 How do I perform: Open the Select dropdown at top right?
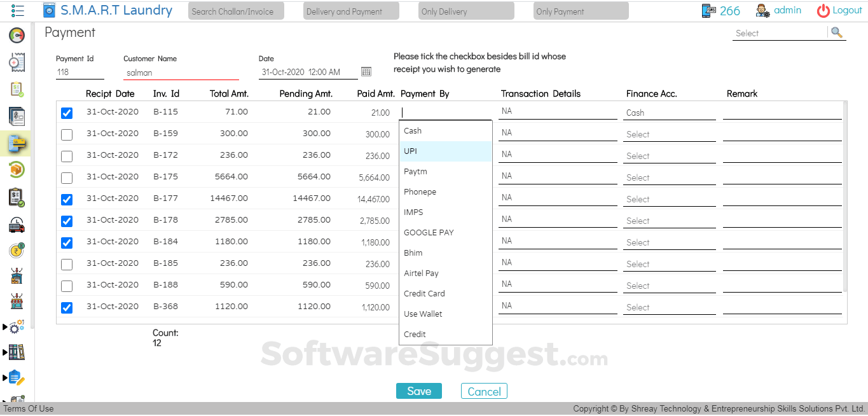pyautogui.click(x=780, y=33)
